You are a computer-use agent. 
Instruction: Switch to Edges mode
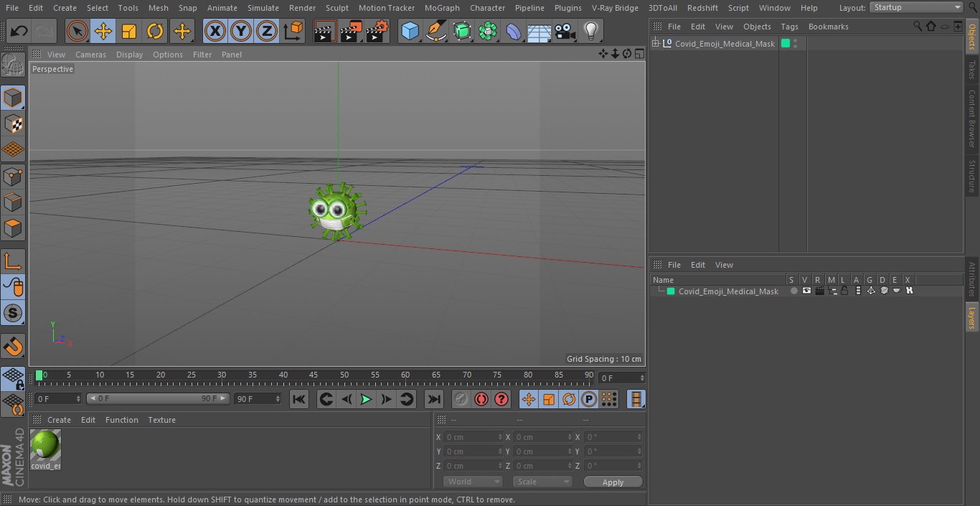point(14,202)
